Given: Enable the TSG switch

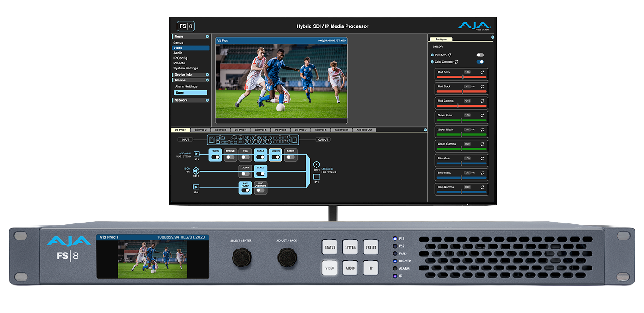Looking at the screenshot, I should [x=246, y=157].
